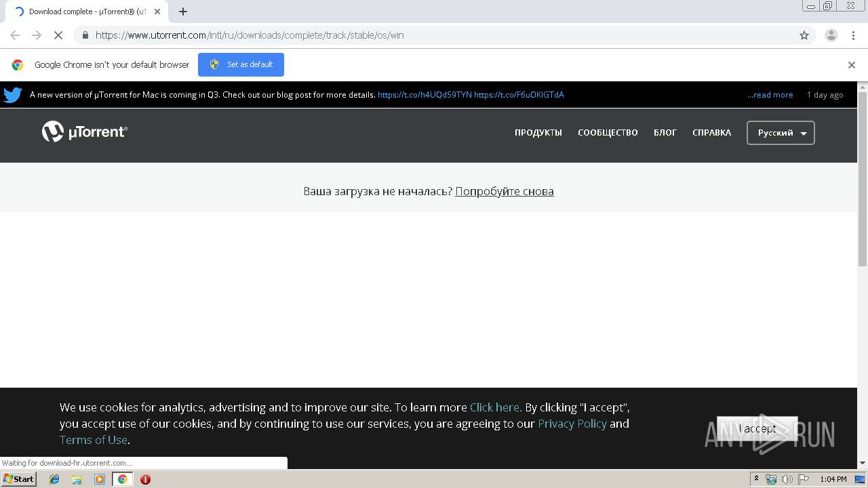The image size is (868, 488).
Task: Click the network tray icon
Action: tap(771, 479)
